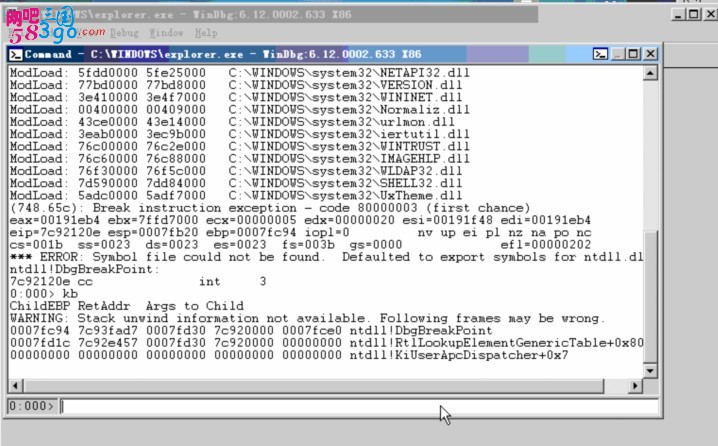This screenshot has width=718, height=446.
Task: Click the WINTRUST.dll ModLoad line
Action: tap(239, 147)
